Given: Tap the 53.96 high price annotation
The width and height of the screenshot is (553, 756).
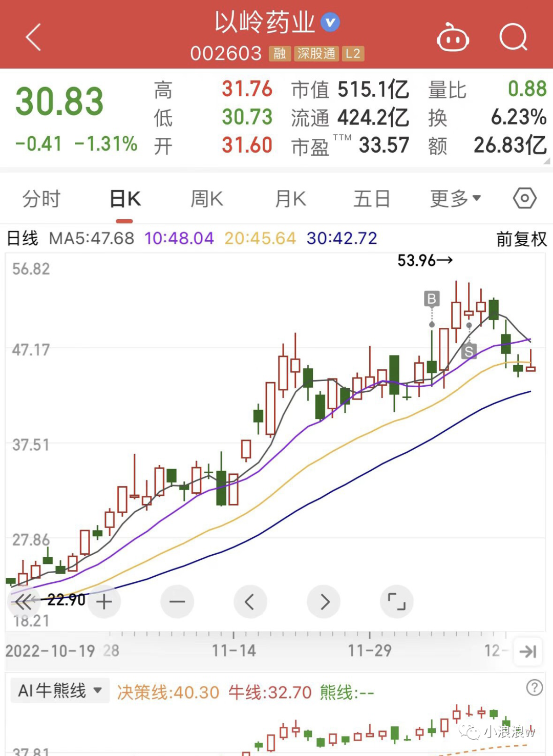Looking at the screenshot, I should pos(425,261).
